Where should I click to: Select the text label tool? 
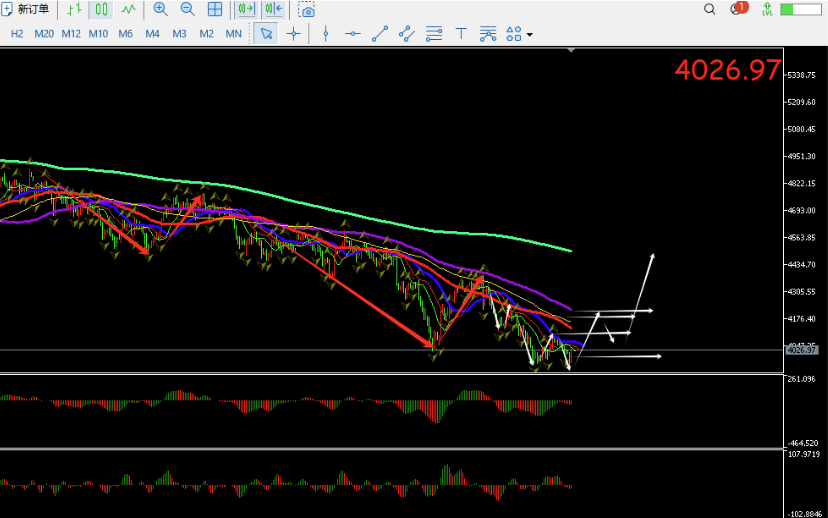click(x=461, y=34)
